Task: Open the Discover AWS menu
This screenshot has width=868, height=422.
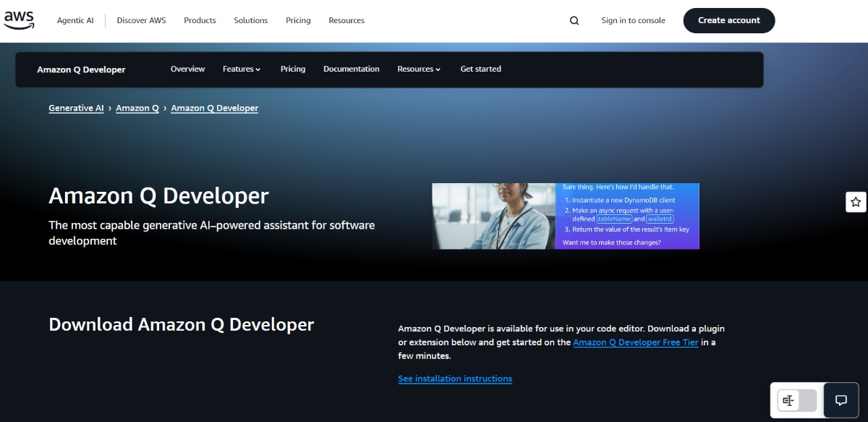Action: point(141,20)
